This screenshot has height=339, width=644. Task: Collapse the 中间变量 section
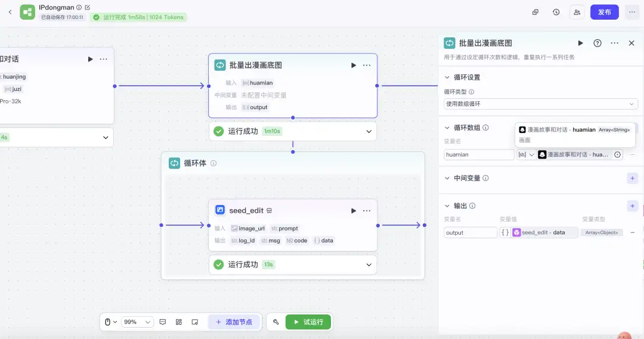(447, 178)
